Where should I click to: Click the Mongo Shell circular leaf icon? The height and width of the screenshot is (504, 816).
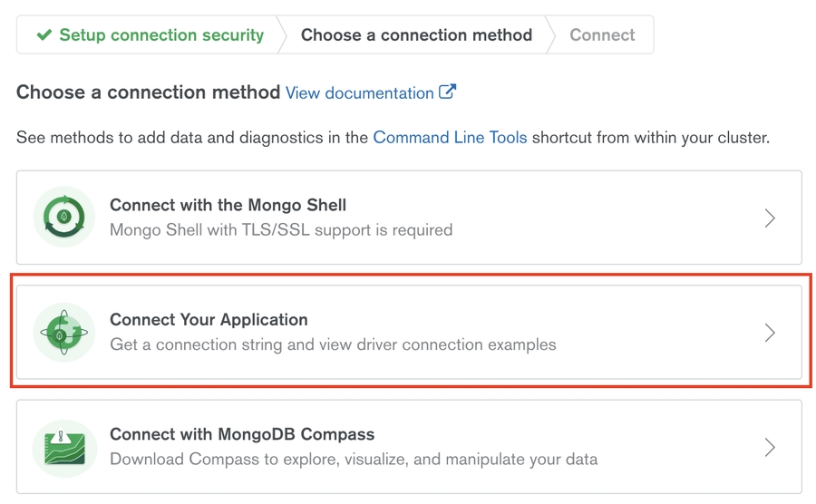64,218
